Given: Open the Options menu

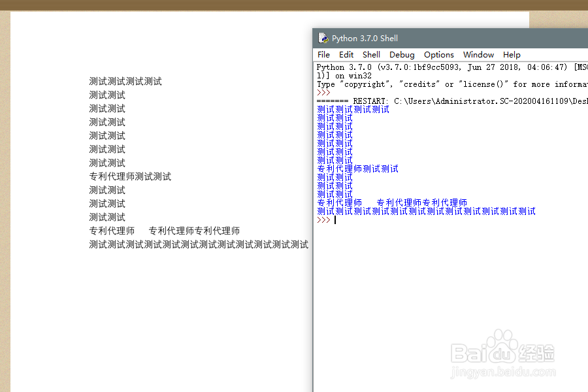Looking at the screenshot, I should click(439, 55).
